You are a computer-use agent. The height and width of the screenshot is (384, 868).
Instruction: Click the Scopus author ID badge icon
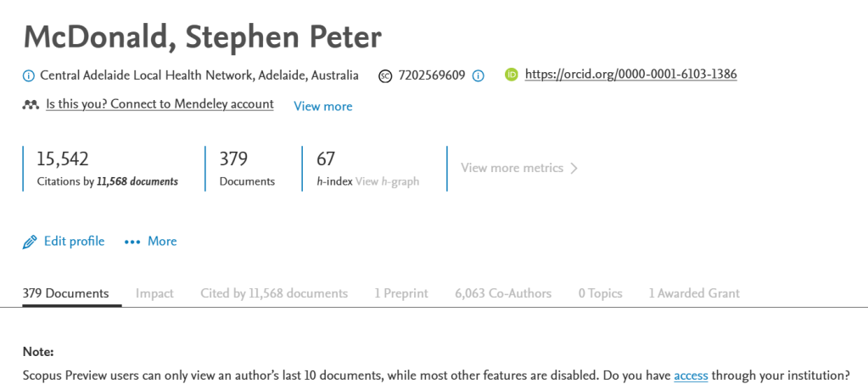(x=385, y=75)
